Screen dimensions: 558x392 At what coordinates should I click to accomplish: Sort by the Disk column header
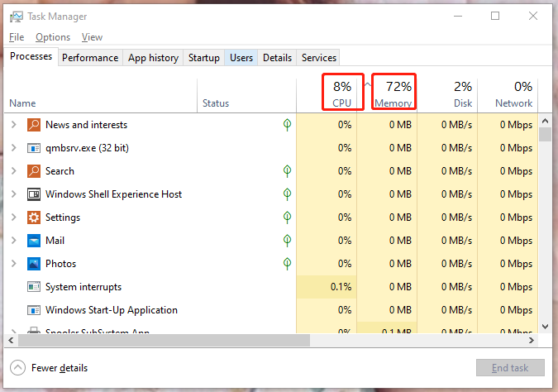click(447, 95)
